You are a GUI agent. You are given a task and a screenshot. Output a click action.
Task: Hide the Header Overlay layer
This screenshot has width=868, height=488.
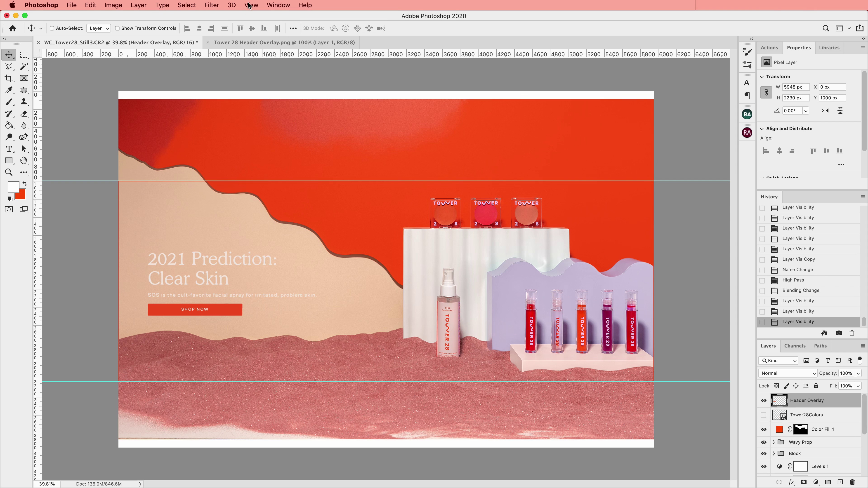[x=764, y=400]
